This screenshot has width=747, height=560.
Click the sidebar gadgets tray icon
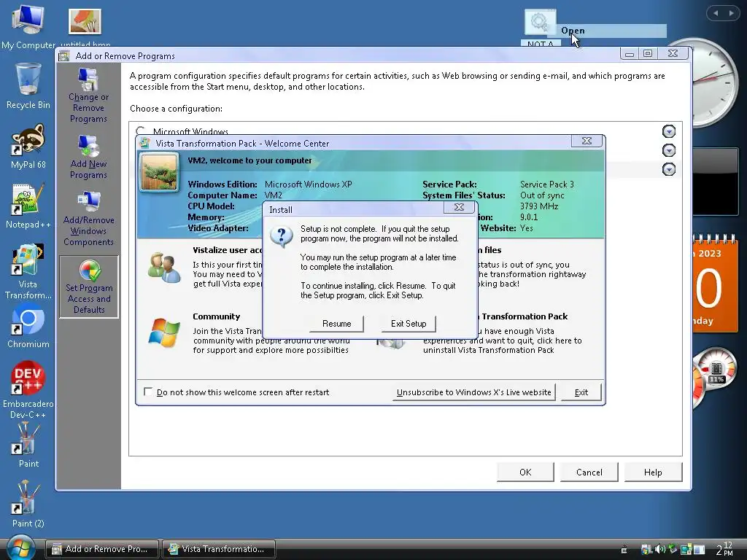pyautogui.click(x=686, y=549)
